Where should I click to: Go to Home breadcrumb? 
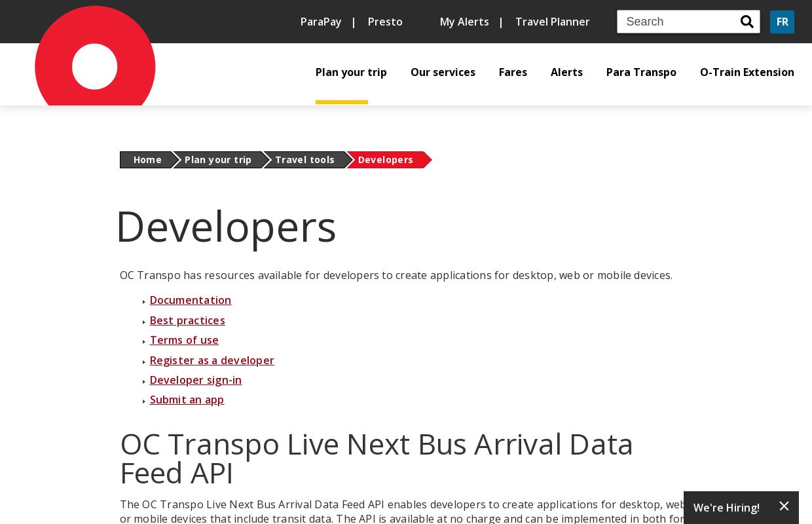point(147,160)
